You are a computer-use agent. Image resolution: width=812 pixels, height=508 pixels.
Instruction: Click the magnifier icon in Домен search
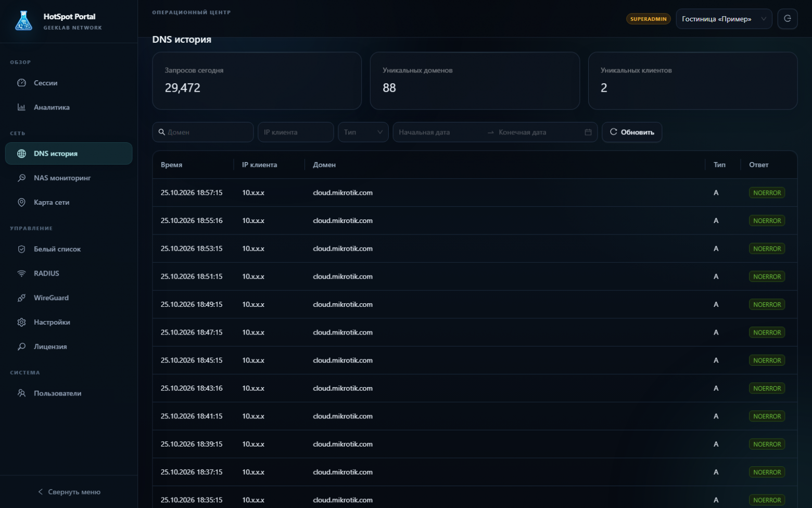[x=162, y=132]
